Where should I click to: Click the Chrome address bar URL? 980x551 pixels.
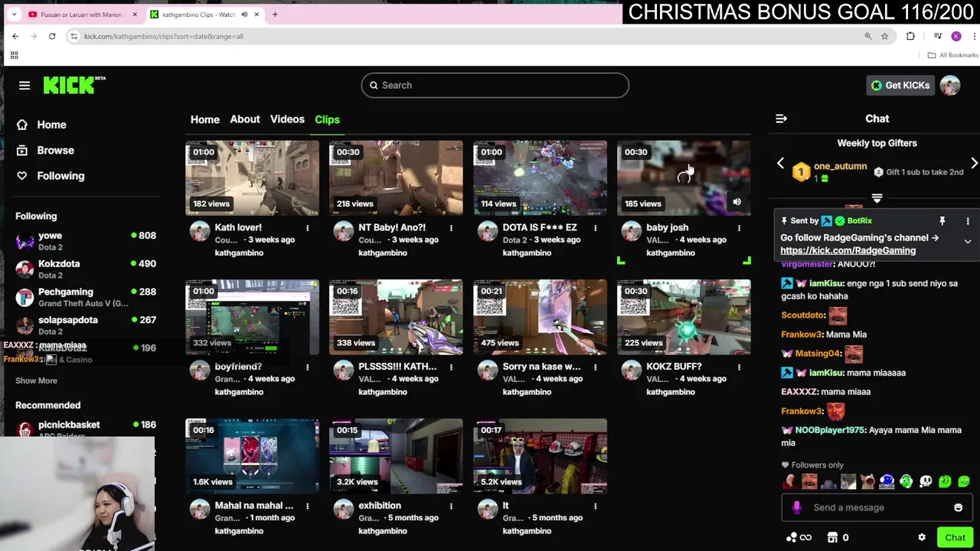tap(163, 36)
